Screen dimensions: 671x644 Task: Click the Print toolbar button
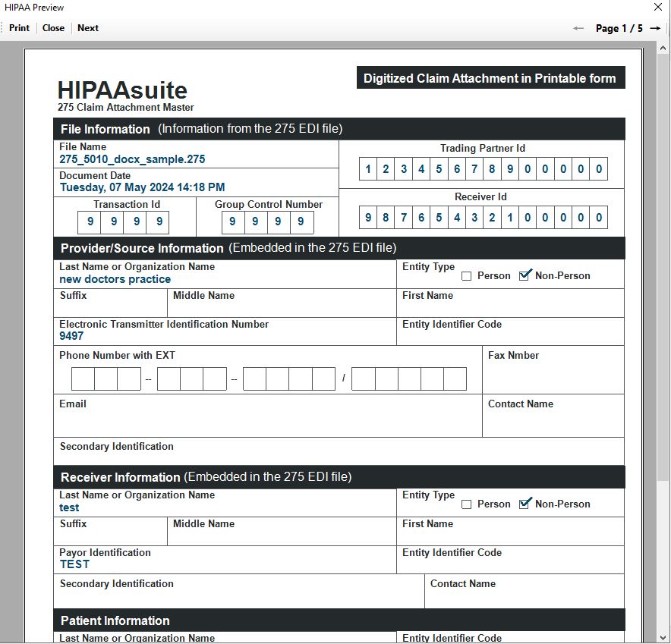click(x=19, y=28)
